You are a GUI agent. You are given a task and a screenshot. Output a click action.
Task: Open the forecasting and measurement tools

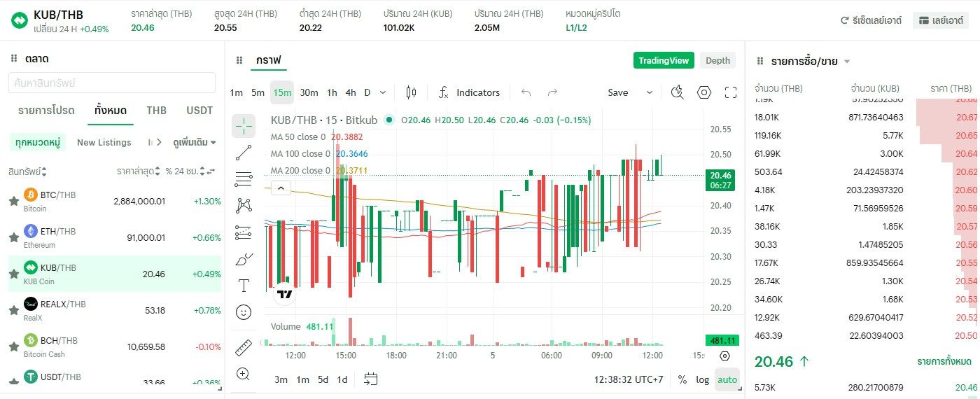[244, 232]
